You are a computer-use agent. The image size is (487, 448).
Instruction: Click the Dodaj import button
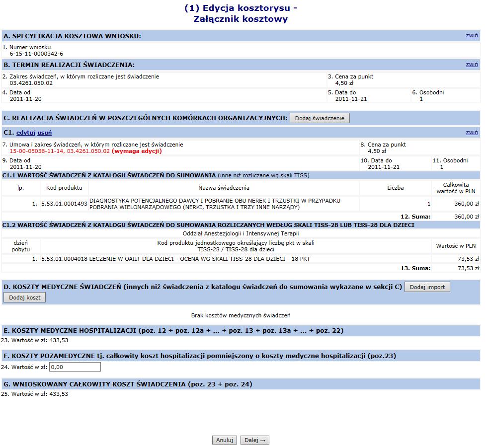point(427,287)
